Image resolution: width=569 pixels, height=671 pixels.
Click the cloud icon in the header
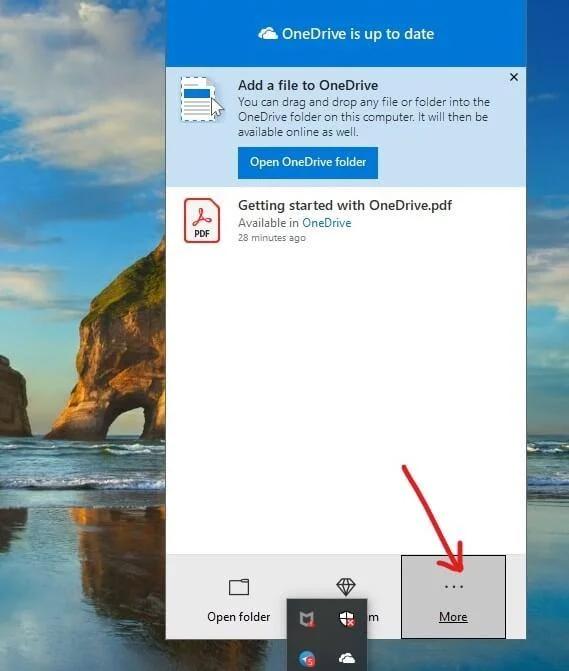pos(268,34)
